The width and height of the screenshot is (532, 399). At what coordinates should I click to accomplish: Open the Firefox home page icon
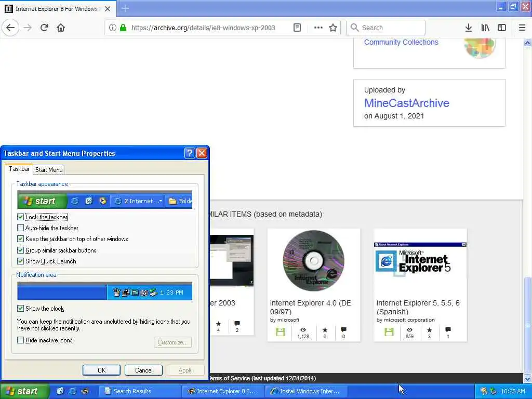pyautogui.click(x=61, y=28)
